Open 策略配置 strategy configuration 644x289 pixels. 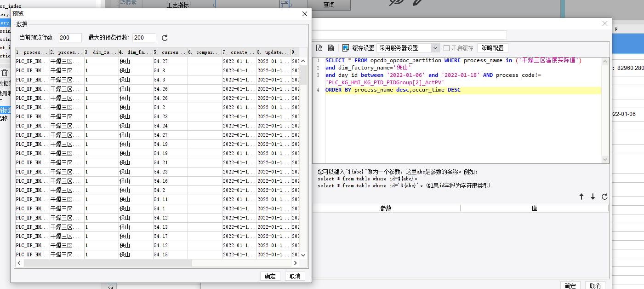point(492,48)
